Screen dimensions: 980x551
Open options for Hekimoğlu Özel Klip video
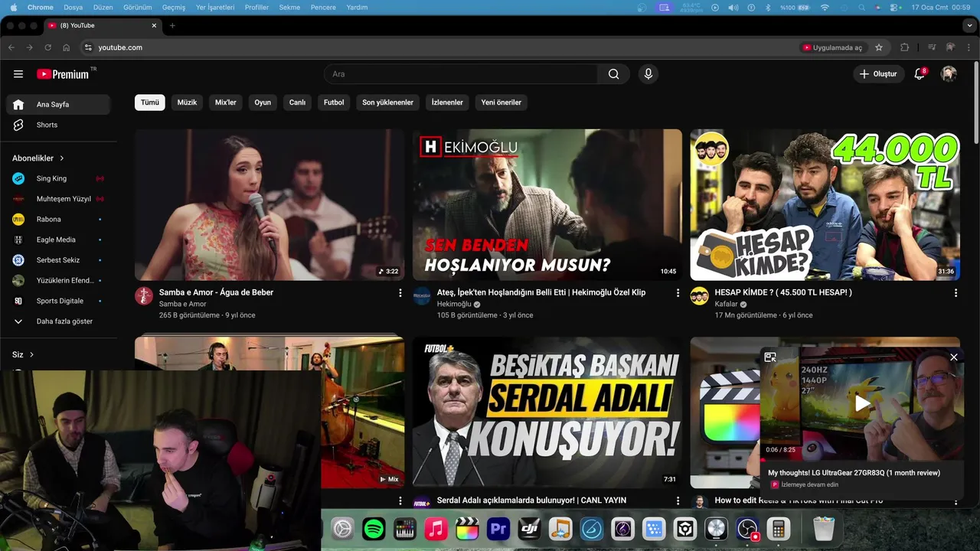tap(678, 293)
